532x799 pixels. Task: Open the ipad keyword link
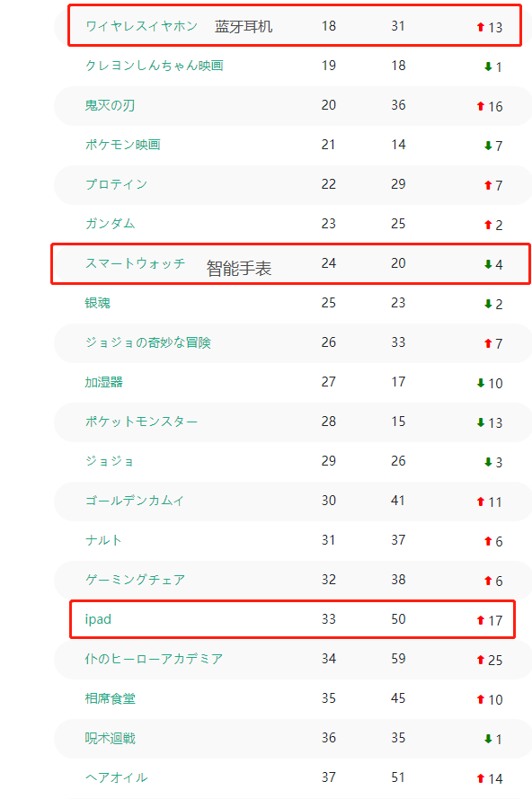[98, 619]
